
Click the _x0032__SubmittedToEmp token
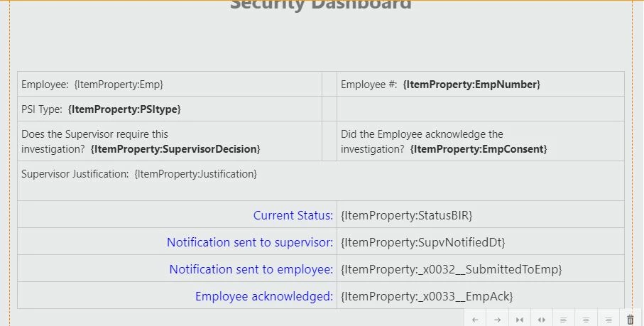(452, 269)
